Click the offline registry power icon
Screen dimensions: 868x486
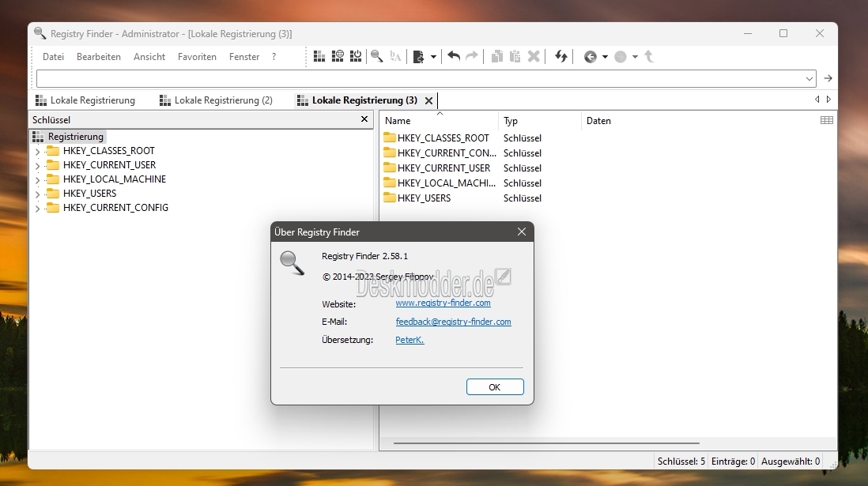tap(356, 56)
